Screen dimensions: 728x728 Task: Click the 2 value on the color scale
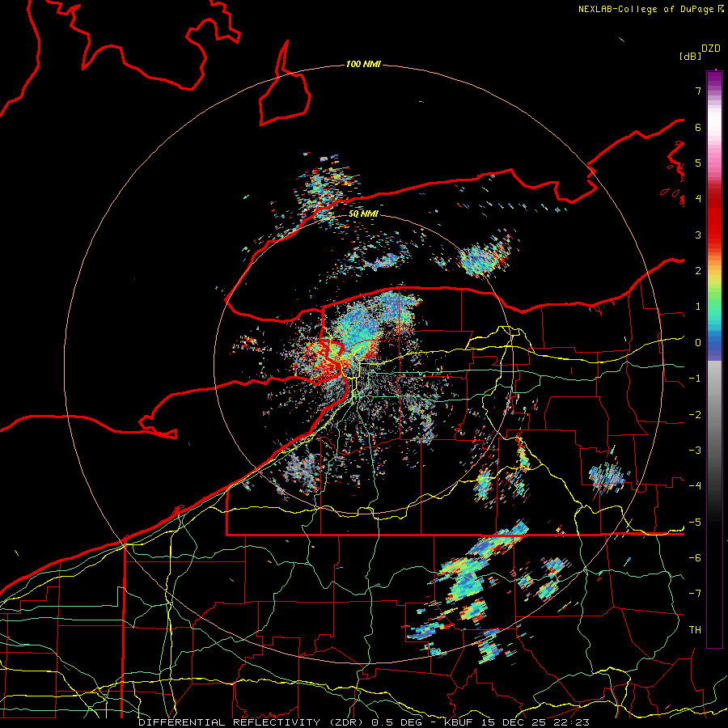(698, 270)
